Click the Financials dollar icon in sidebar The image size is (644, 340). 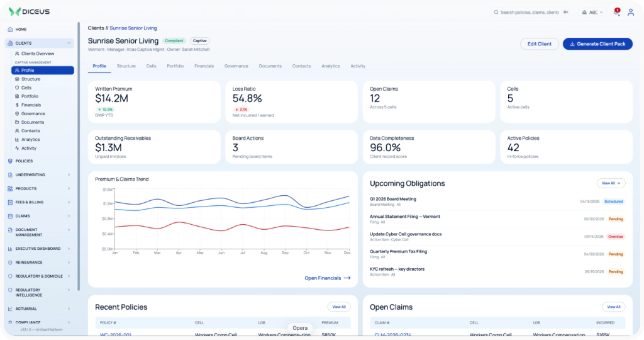[x=17, y=105]
